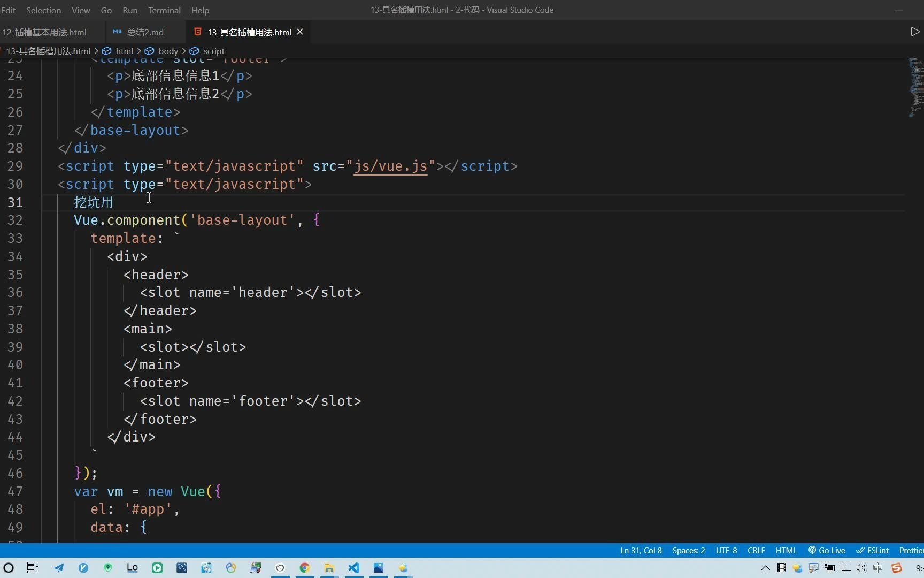Image resolution: width=924 pixels, height=578 pixels.
Task: Open the blue-yellow rings taskbar icon
Action: coord(231,568)
